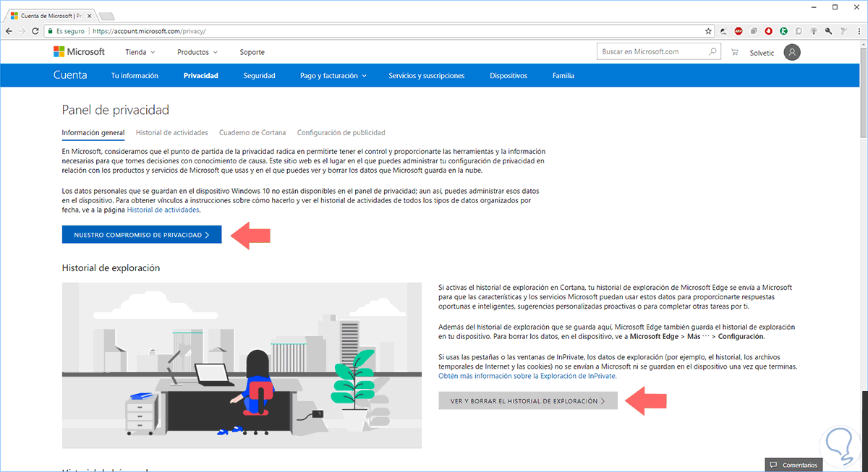Click Ver y borrar el historial de exploración
Viewport: 868px width, 472px height.
(528, 400)
